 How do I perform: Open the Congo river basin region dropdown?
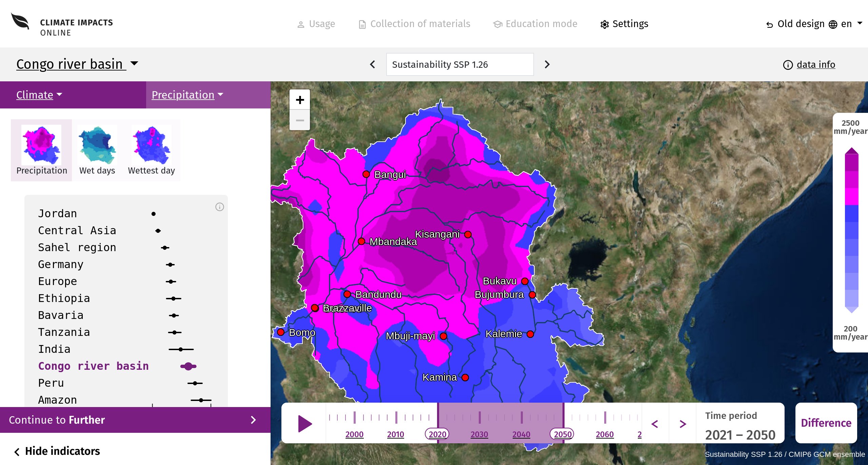pyautogui.click(x=77, y=64)
